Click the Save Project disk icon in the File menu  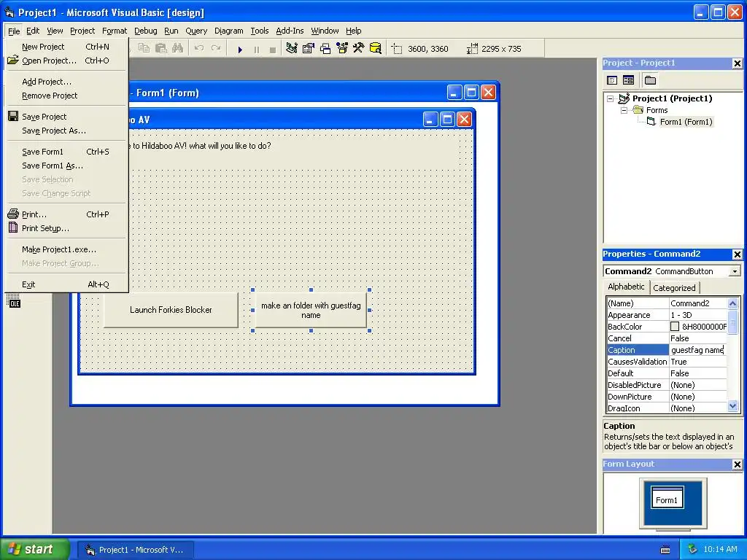coord(13,116)
